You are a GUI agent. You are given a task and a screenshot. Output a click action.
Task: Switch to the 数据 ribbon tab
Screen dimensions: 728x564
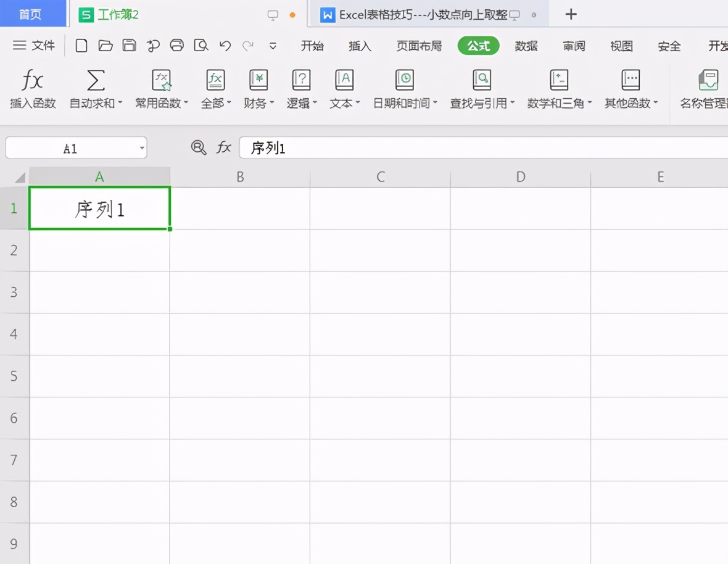click(x=526, y=46)
